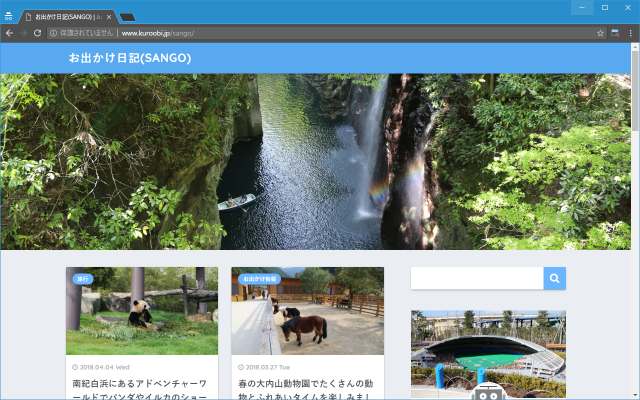
Task: Click the incognito icon at window top-left
Action: tap(8, 16)
